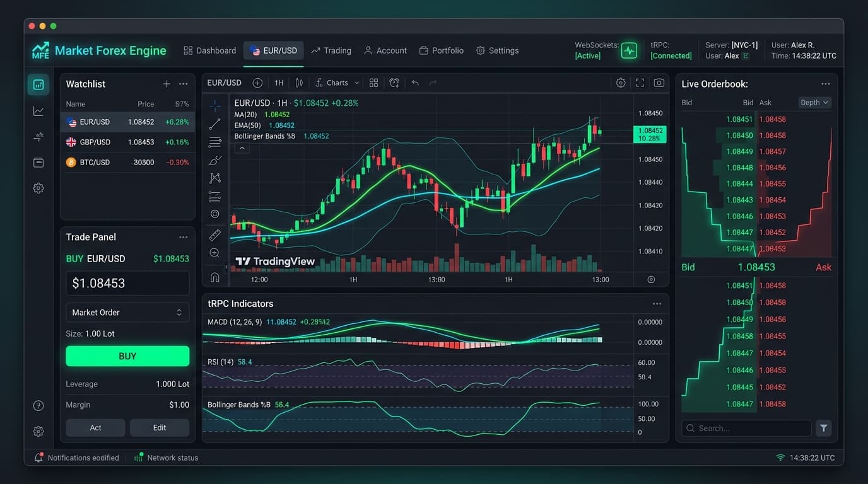Viewport: 868px width, 484px height.
Task: Click the green BUY button
Action: coord(127,356)
